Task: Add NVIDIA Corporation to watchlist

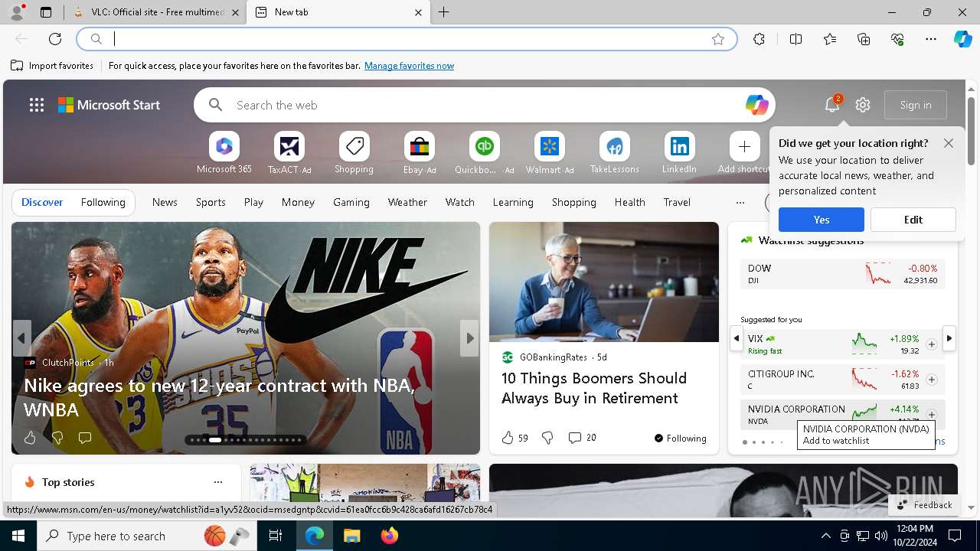Action: [931, 415]
